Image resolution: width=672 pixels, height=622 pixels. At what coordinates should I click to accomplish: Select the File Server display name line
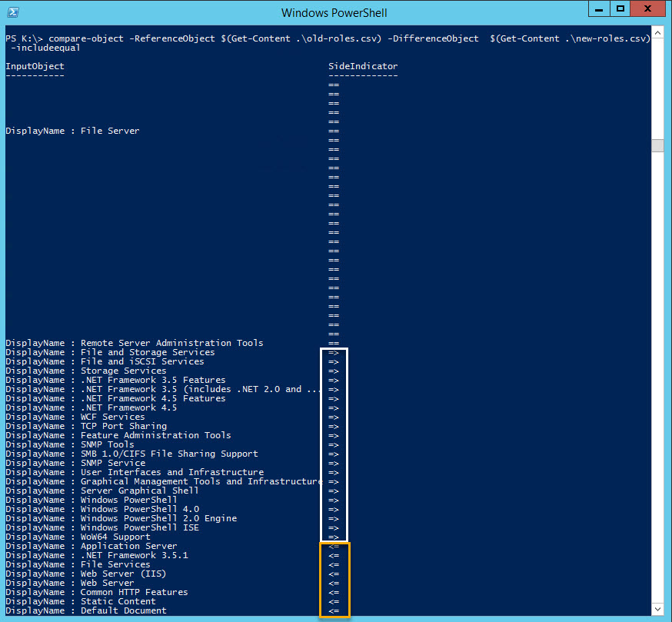pos(73,130)
